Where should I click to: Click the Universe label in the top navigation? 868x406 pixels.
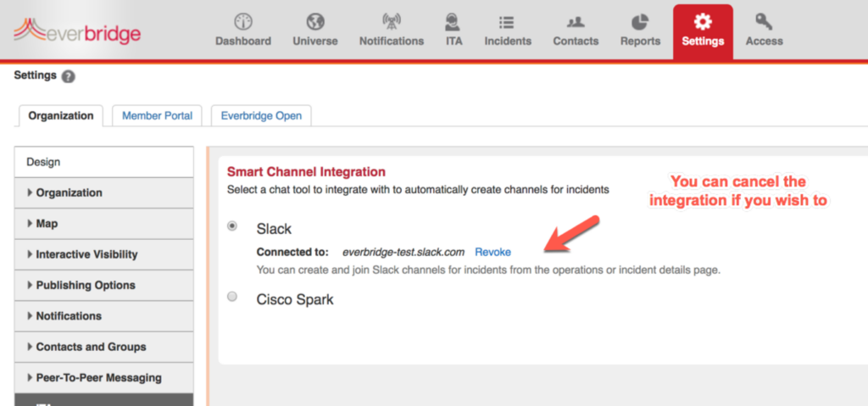315,41
